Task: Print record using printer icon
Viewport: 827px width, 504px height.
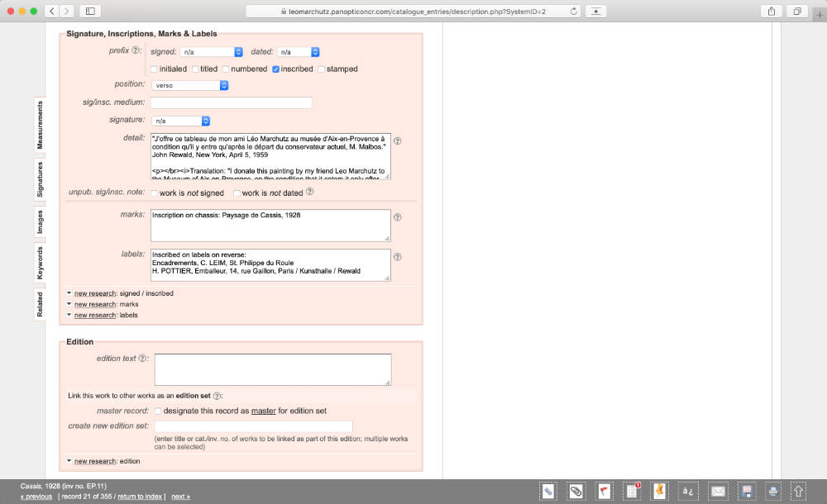Action: [773, 492]
